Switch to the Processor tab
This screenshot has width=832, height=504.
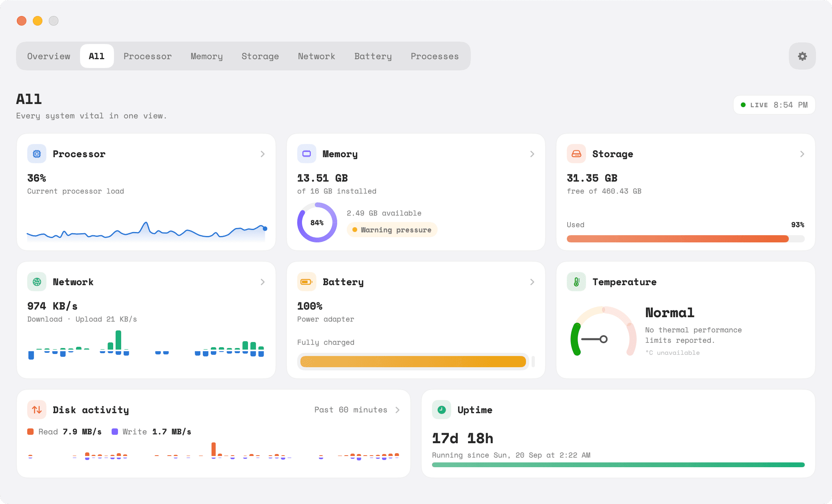148,56
